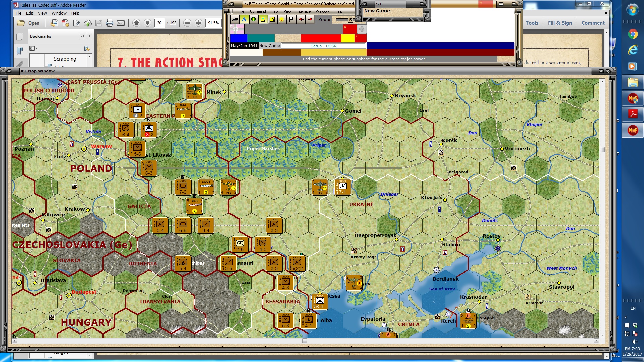The height and width of the screenshot is (362, 644).
Task: Click the Export PDF icon with gear
Action: click(65, 23)
